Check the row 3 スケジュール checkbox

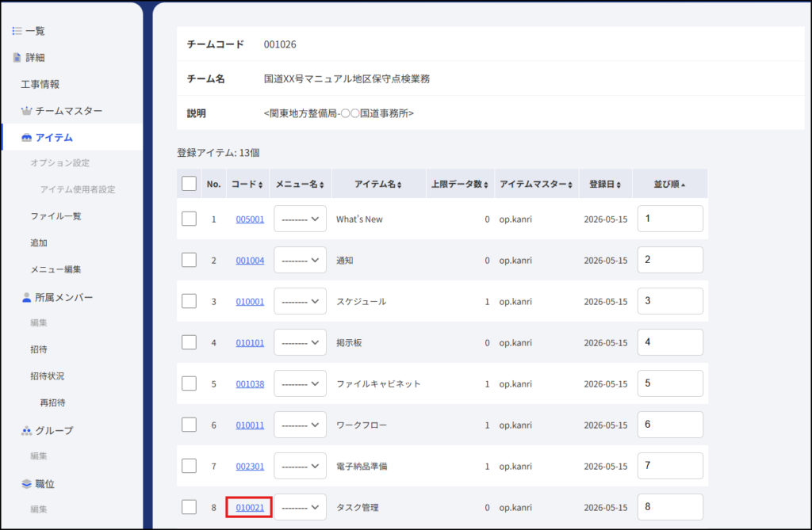coord(189,301)
